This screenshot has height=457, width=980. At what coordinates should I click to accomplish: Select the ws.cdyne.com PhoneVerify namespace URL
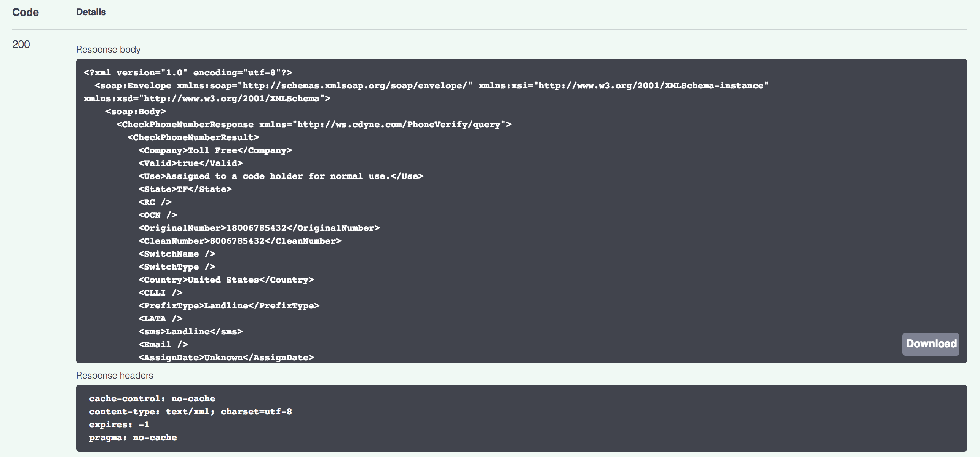[x=400, y=124]
